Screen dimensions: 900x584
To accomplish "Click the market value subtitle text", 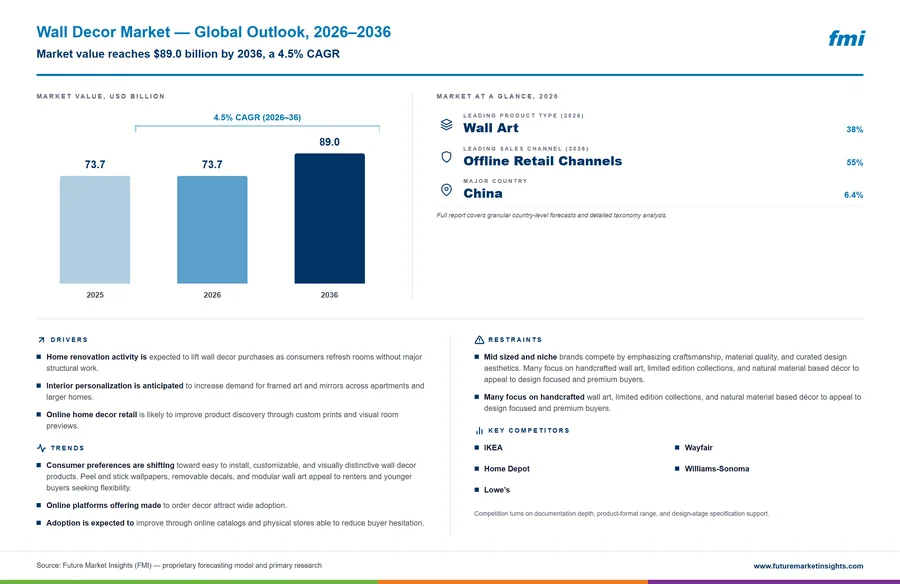I will [x=188, y=54].
